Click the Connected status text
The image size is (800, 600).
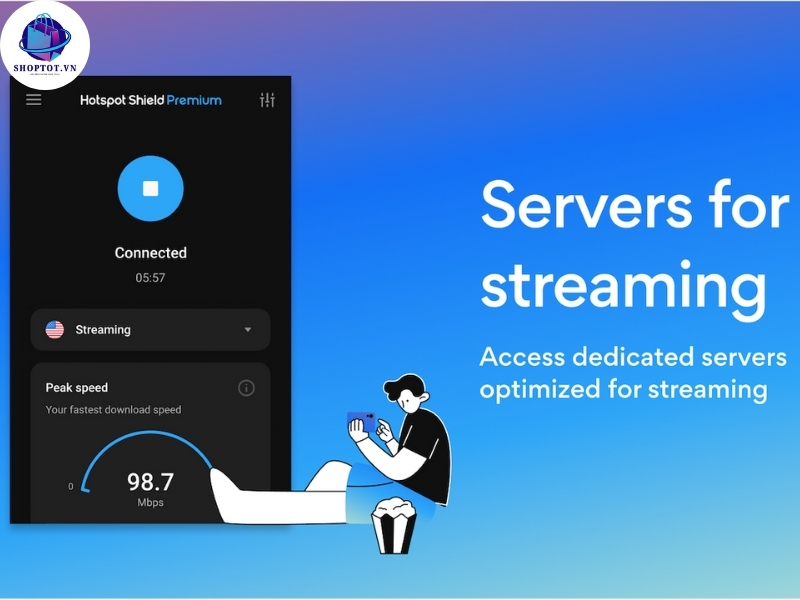(151, 253)
